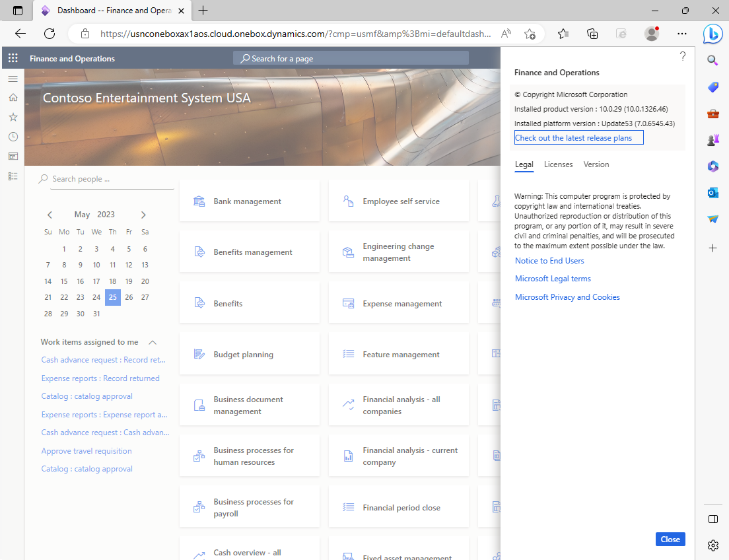Open the favorites star in the sidebar
The image size is (729, 560).
pos(13,117)
